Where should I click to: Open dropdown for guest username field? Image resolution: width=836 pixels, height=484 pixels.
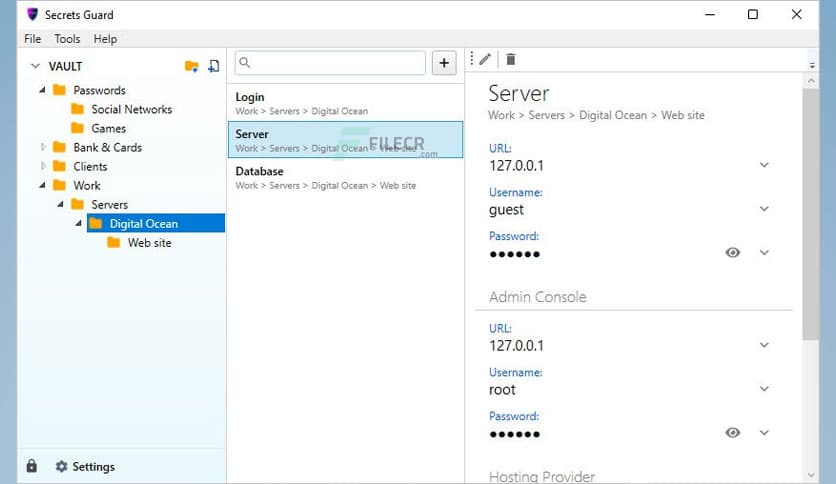(x=764, y=209)
